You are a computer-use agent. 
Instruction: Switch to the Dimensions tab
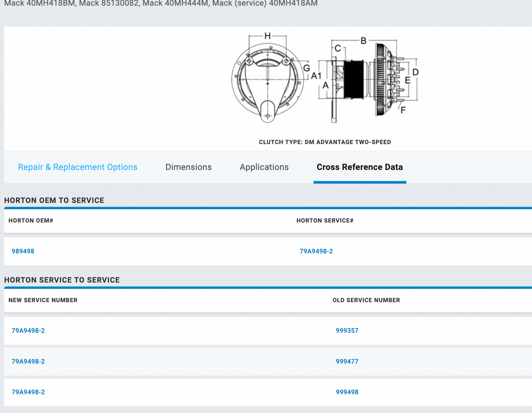click(188, 167)
